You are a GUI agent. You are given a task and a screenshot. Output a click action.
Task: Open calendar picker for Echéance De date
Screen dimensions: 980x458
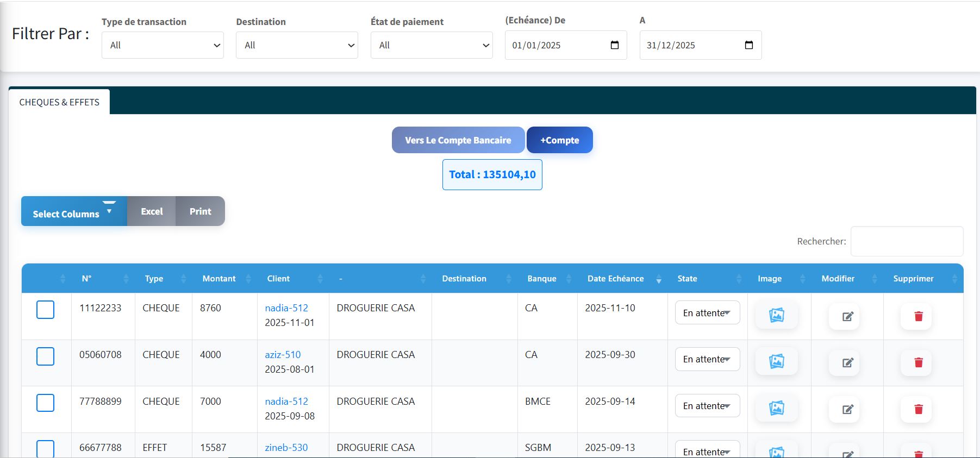(615, 45)
